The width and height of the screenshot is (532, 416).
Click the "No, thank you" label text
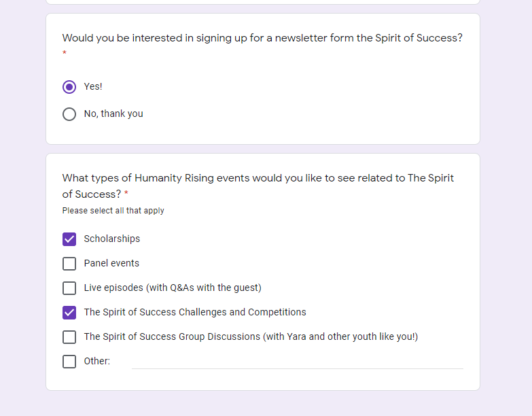(x=113, y=114)
